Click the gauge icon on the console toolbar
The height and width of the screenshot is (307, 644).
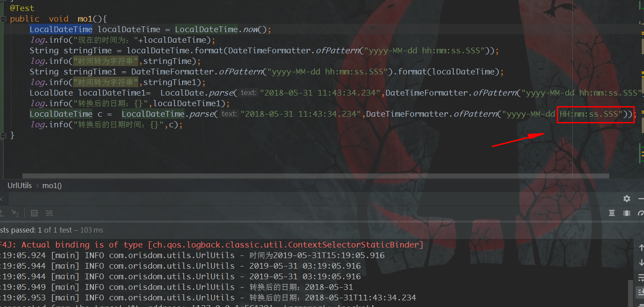tap(641, 213)
